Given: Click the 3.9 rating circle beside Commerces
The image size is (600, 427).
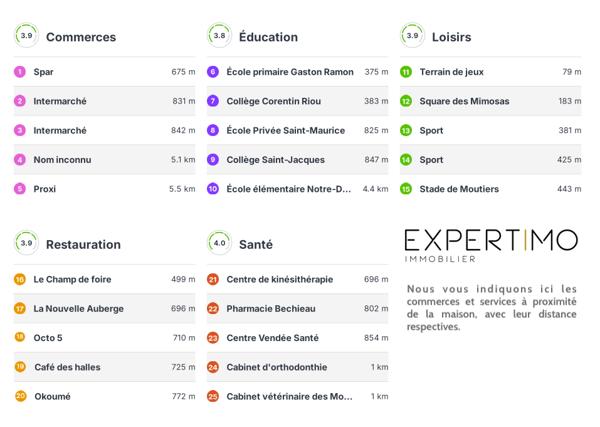Looking at the screenshot, I should coord(26,36).
